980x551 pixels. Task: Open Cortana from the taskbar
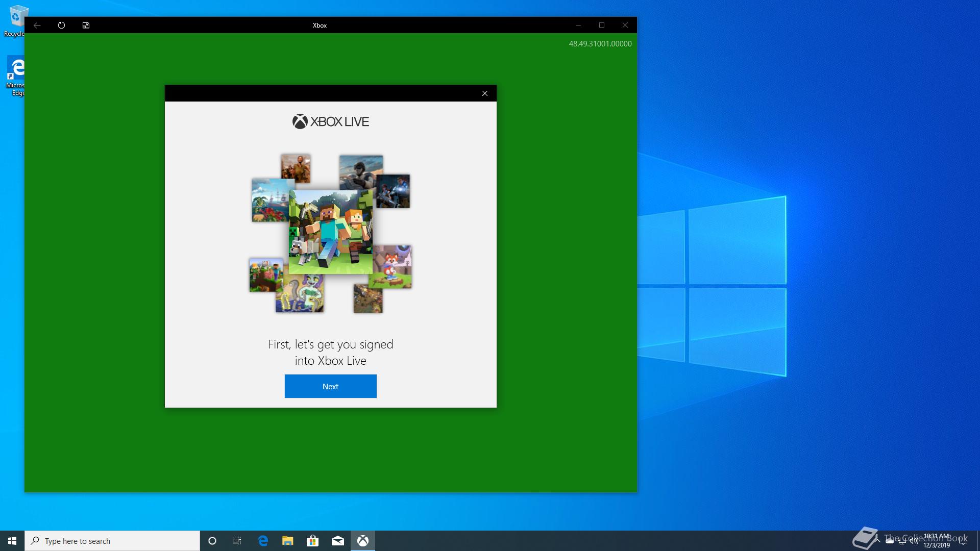(x=212, y=541)
